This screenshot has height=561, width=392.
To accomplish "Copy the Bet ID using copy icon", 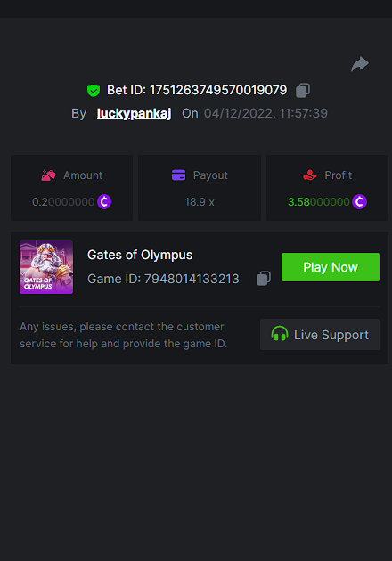I will click(x=303, y=90).
